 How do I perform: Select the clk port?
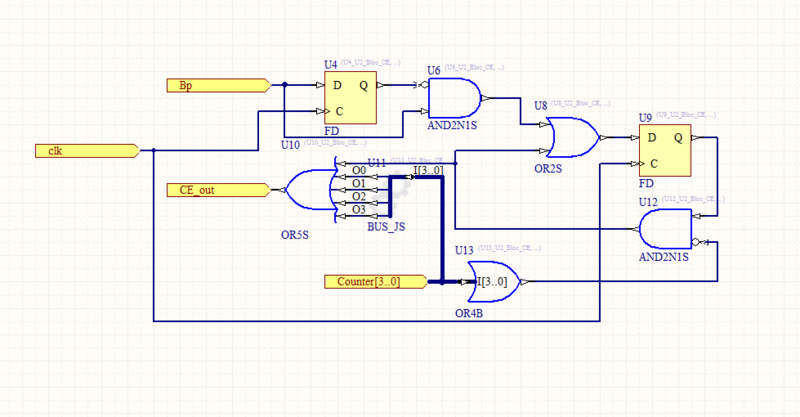[86, 151]
